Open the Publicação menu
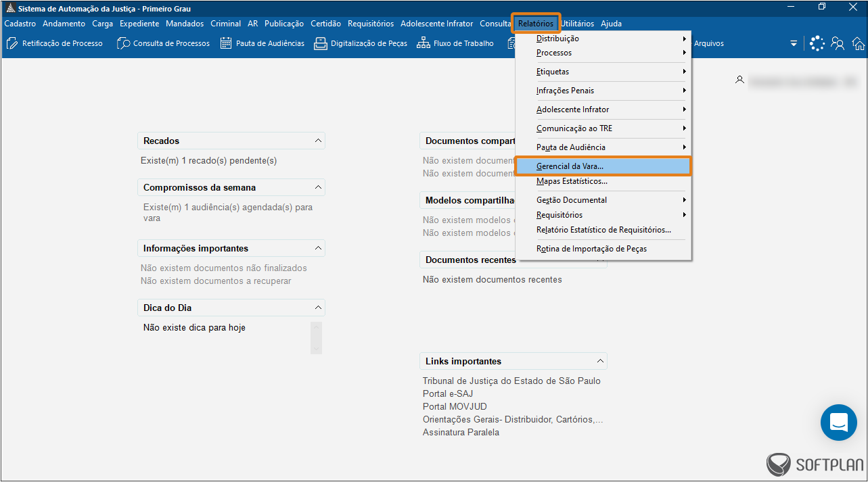The height and width of the screenshot is (482, 868). [x=284, y=24]
